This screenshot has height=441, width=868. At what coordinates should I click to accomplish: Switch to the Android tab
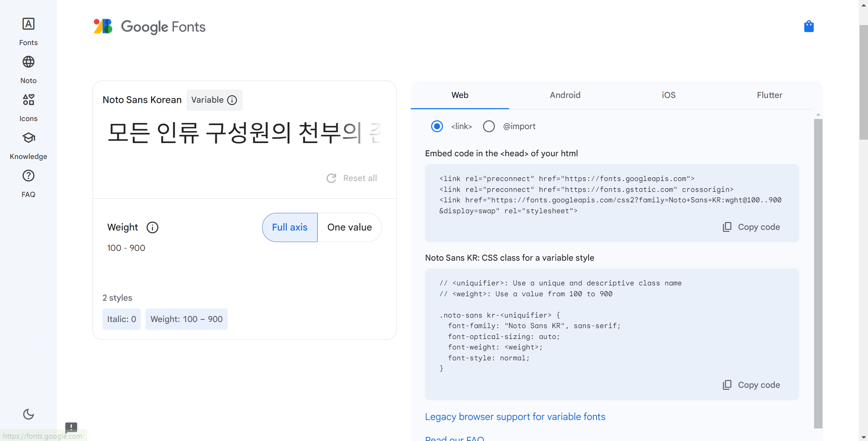point(565,95)
